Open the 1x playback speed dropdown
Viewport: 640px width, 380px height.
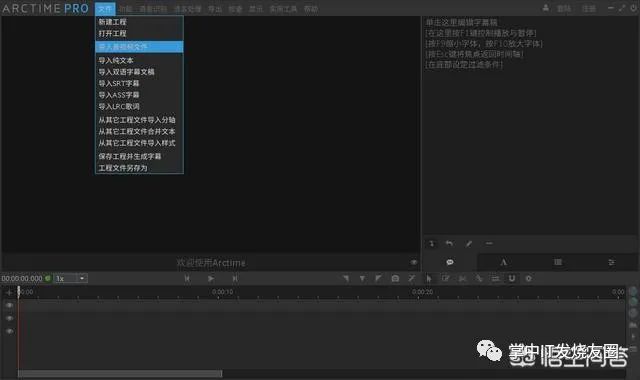click(x=71, y=278)
